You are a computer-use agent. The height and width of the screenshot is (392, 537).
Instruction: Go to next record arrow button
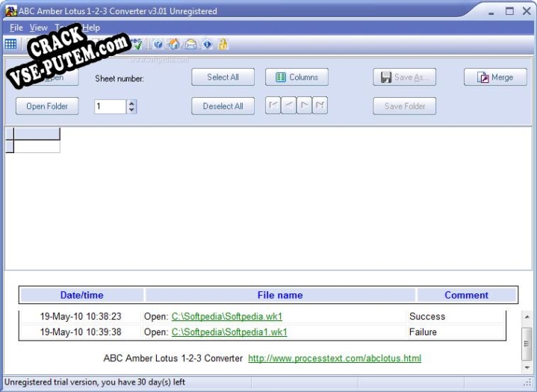pos(305,105)
